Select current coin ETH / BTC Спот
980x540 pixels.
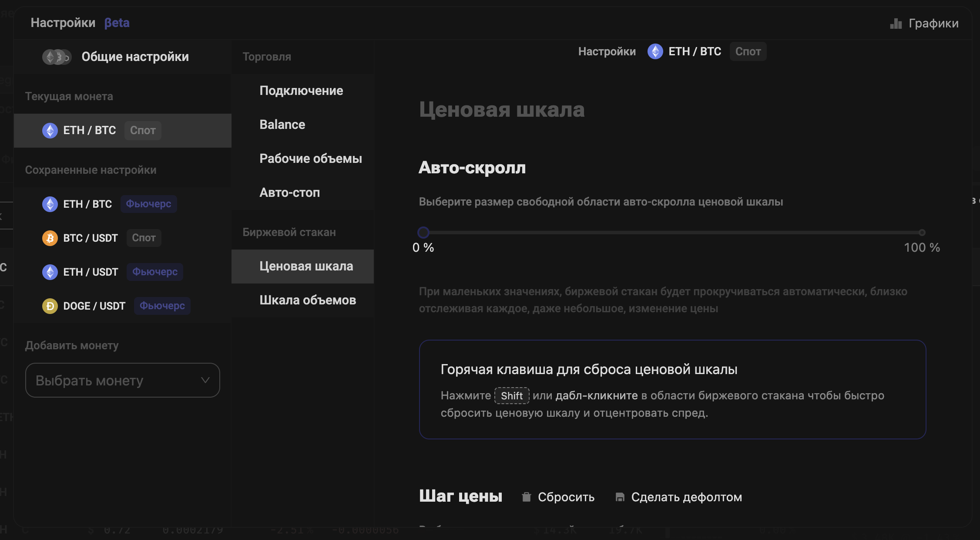[123, 131]
